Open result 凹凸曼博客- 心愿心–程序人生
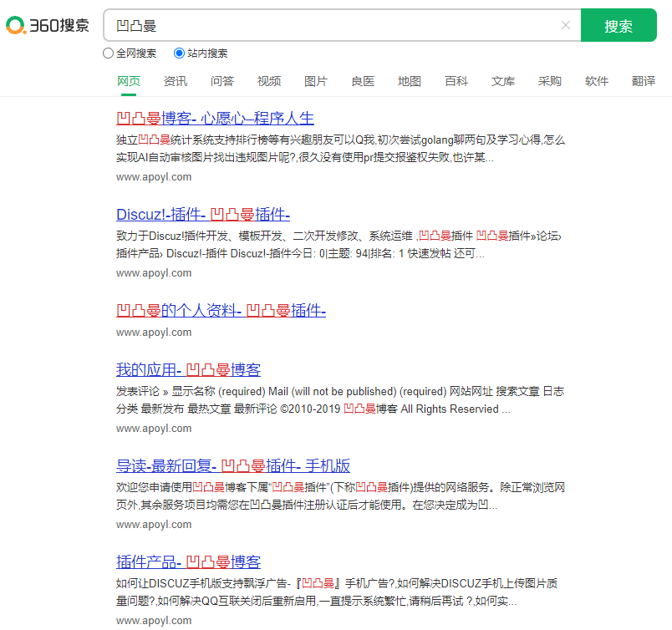Viewport: 672px width, 630px height. [215, 119]
